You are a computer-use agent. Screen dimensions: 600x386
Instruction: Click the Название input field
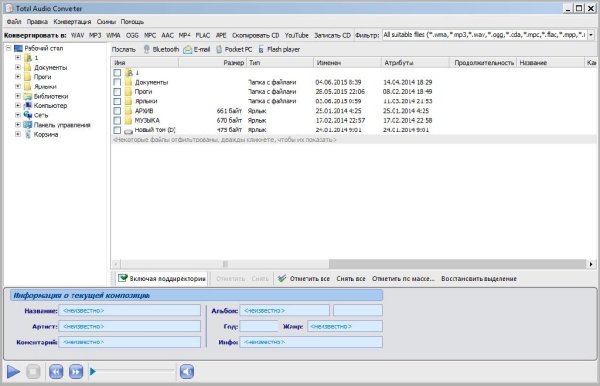coord(129,311)
